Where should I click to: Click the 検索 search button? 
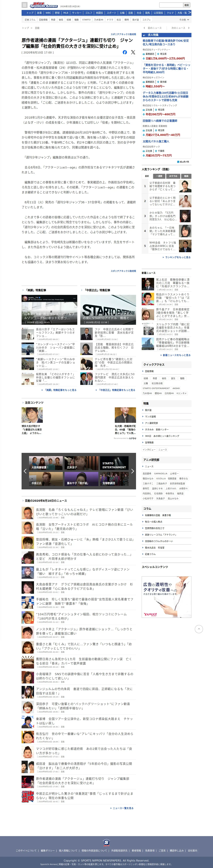pyautogui.click(x=187, y=5)
